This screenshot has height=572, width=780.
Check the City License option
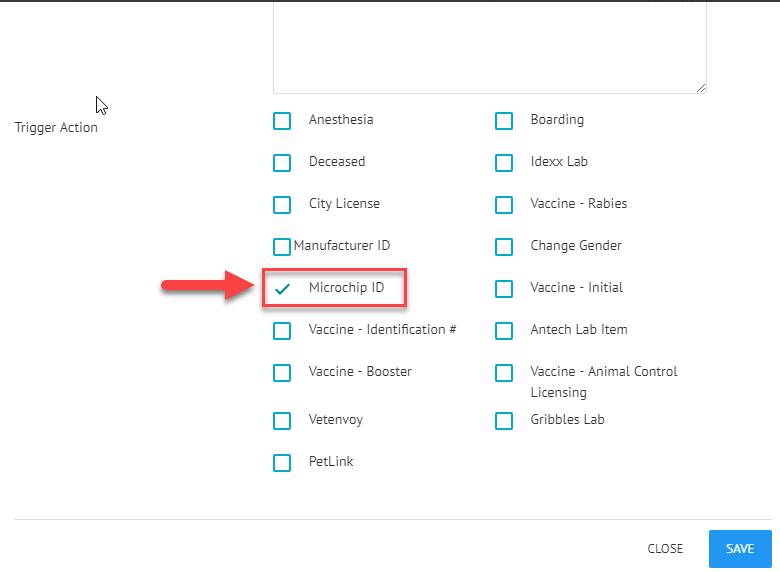[282, 204]
